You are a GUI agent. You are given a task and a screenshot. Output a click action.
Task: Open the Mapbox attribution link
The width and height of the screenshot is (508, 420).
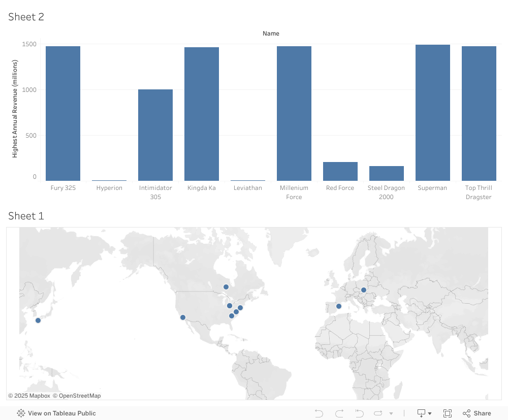pos(29,396)
